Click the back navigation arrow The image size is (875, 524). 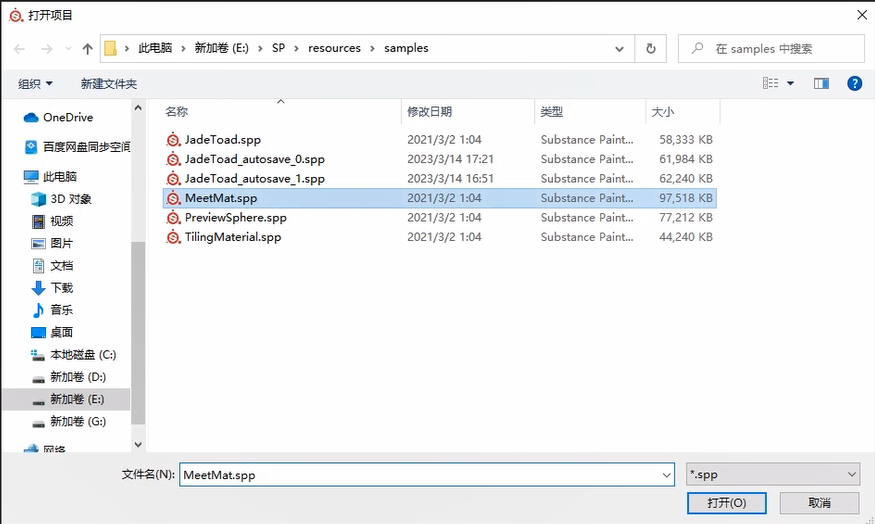[x=20, y=49]
